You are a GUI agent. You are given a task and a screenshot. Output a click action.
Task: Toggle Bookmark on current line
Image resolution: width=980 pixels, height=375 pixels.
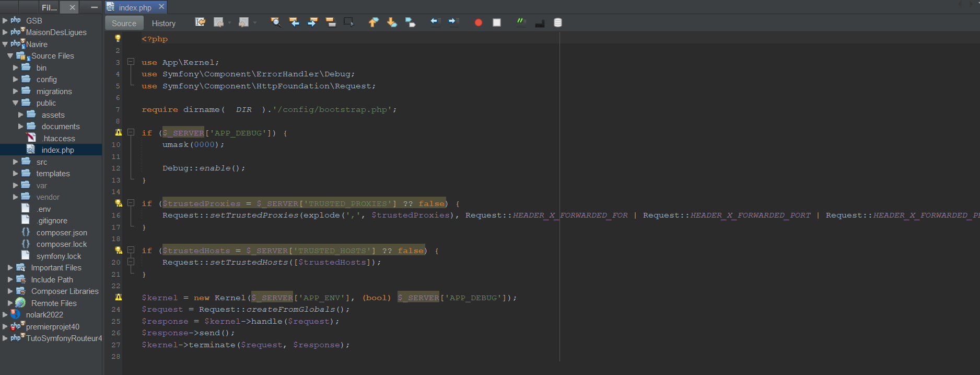pyautogui.click(x=410, y=22)
